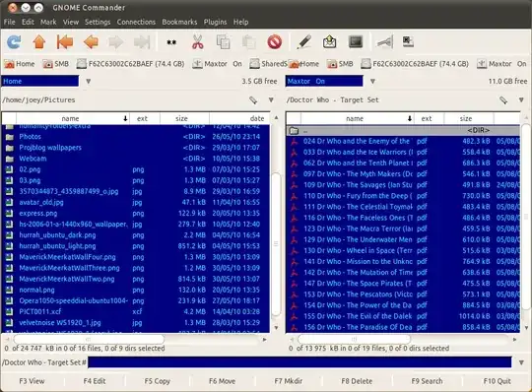Open terminal with the black screen icon

point(356,42)
